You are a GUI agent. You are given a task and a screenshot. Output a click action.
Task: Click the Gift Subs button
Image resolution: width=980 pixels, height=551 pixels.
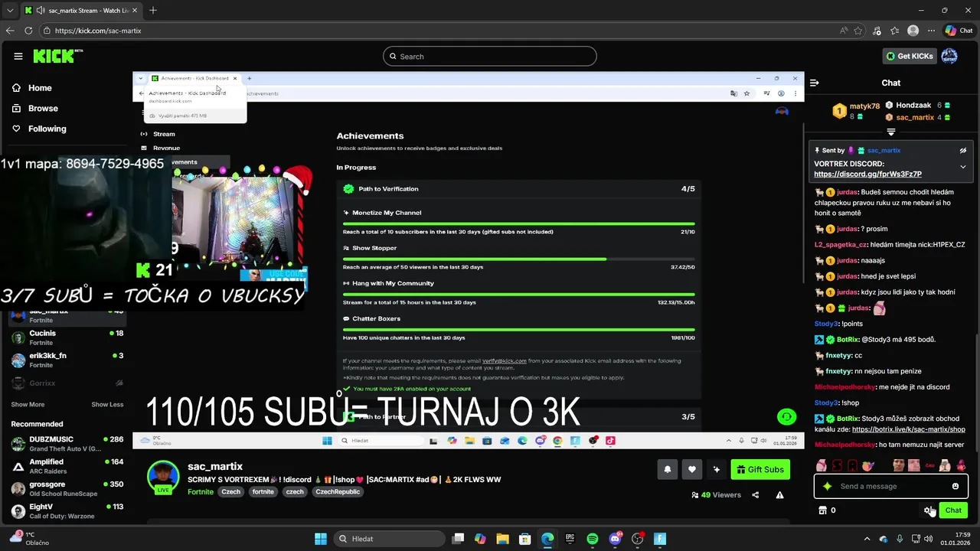coord(759,470)
